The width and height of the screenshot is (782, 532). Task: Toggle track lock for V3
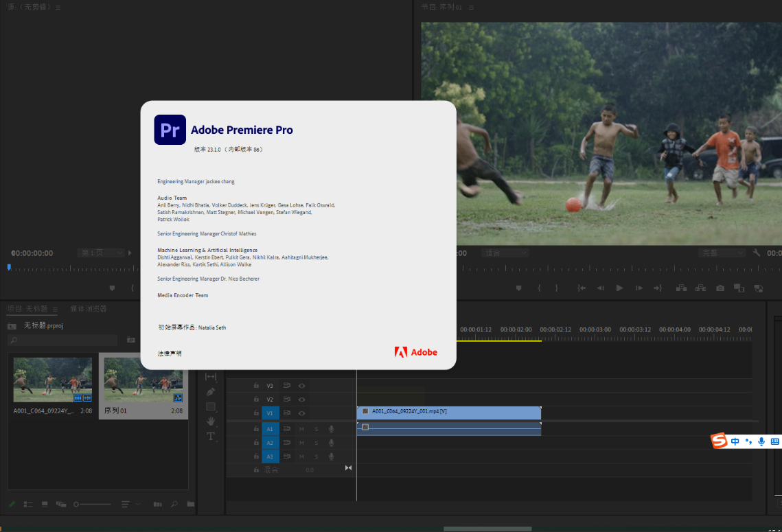256,385
